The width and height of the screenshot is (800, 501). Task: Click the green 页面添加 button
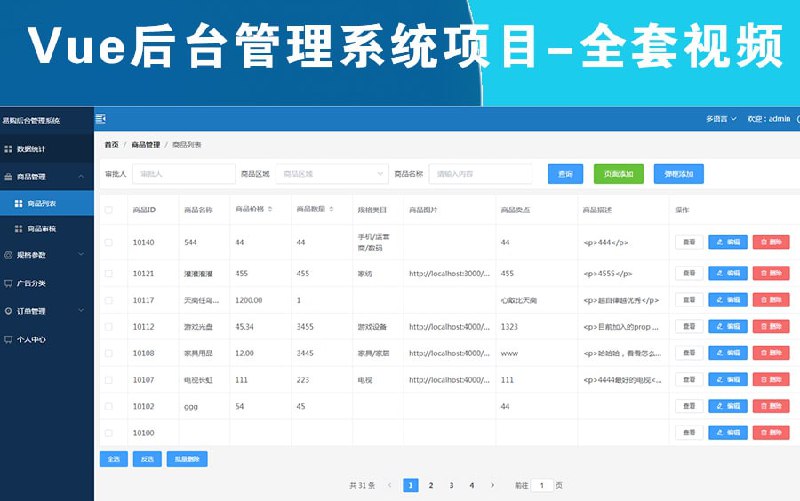619,174
